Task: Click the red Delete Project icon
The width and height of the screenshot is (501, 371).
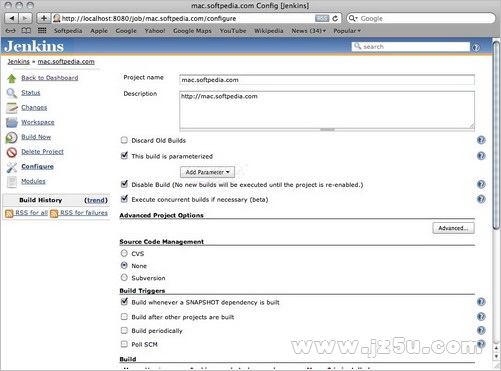Action: (12, 152)
